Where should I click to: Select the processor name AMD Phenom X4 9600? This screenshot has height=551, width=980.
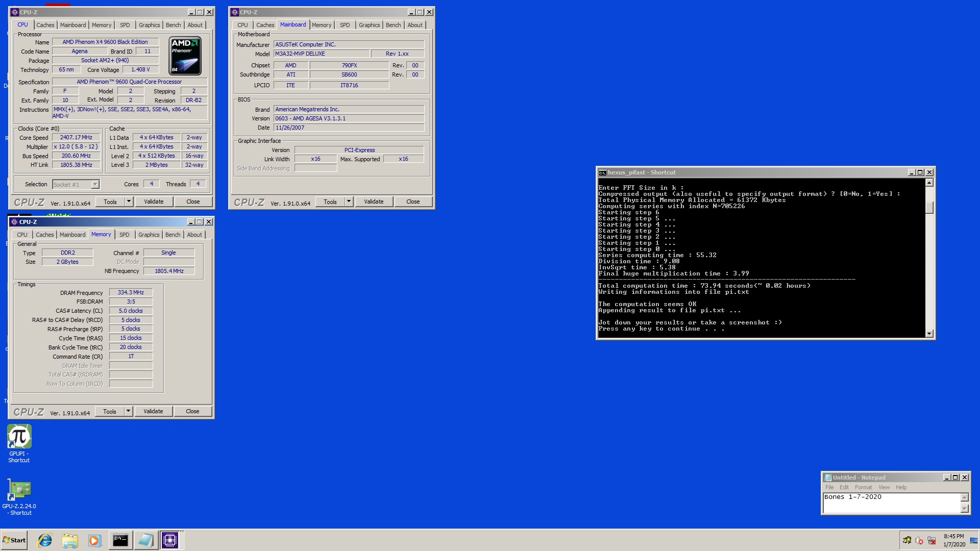click(105, 42)
